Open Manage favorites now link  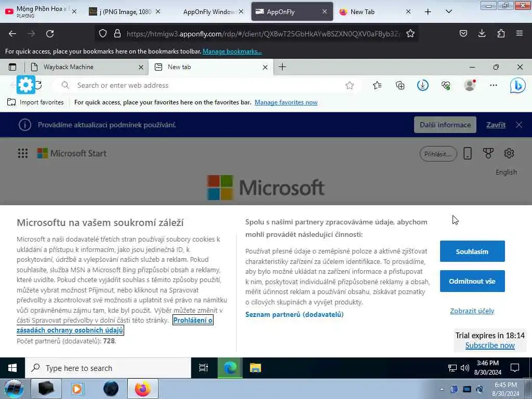pyautogui.click(x=286, y=102)
